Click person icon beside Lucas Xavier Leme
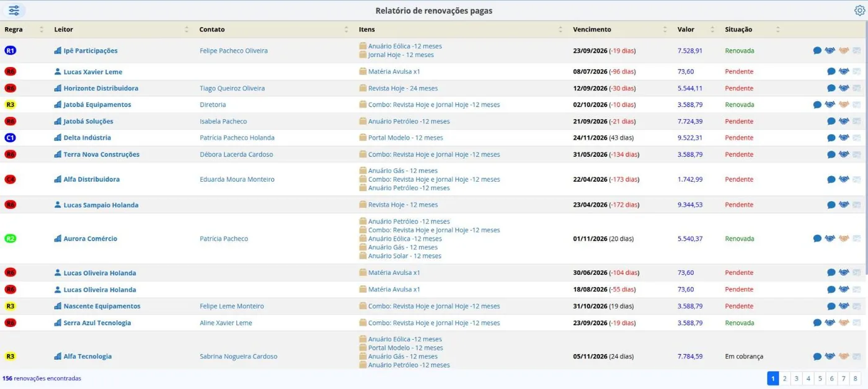The image size is (868, 389). tap(58, 72)
